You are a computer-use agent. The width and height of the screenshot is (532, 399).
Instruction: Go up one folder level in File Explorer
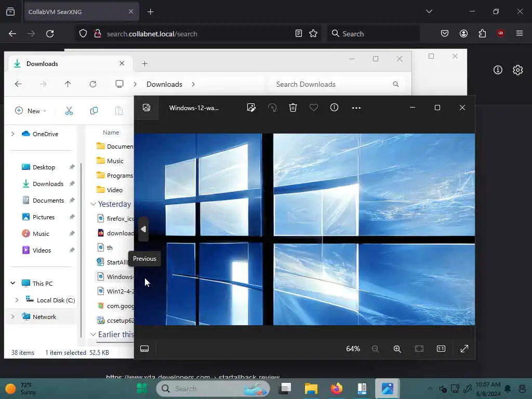pos(68,84)
